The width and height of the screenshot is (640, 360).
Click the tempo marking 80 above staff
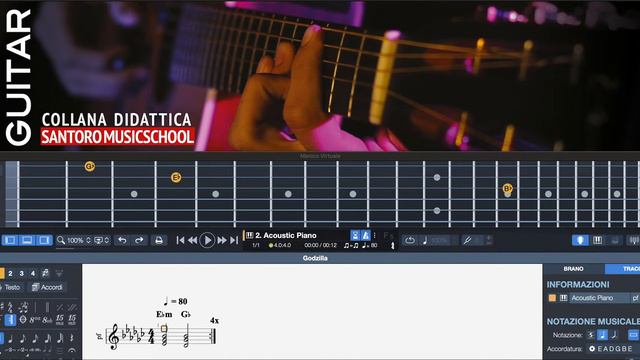(x=175, y=301)
